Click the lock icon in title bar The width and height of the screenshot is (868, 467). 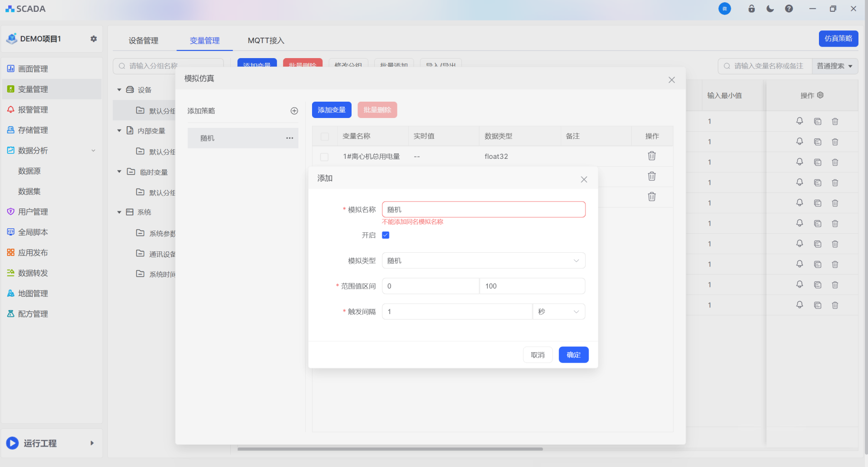[x=751, y=9]
